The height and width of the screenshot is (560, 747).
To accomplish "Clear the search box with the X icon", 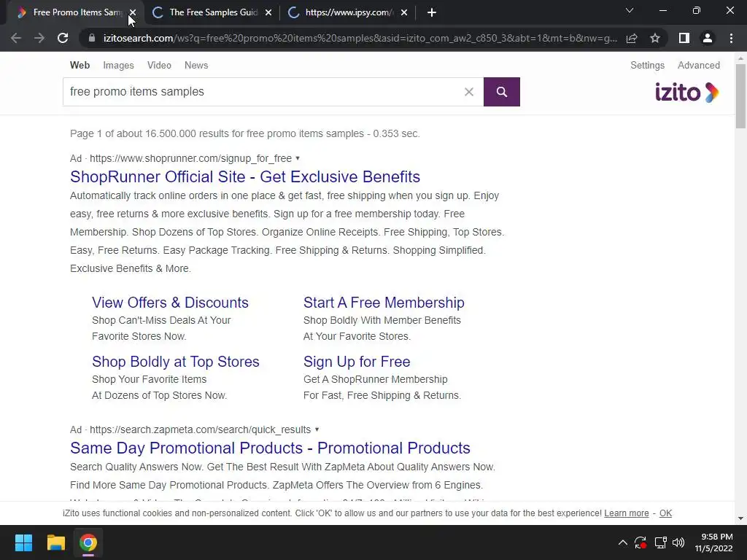I will (x=469, y=92).
